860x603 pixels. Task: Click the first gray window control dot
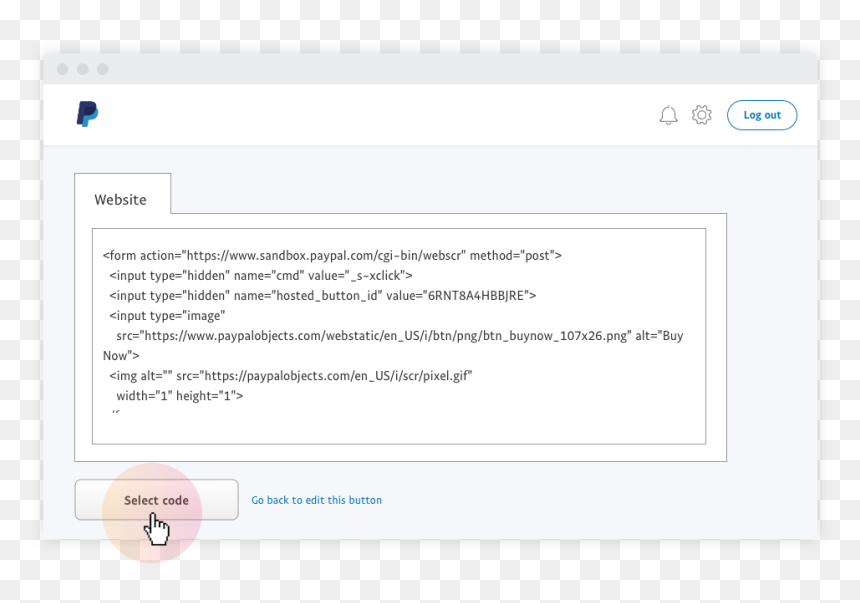(63, 69)
